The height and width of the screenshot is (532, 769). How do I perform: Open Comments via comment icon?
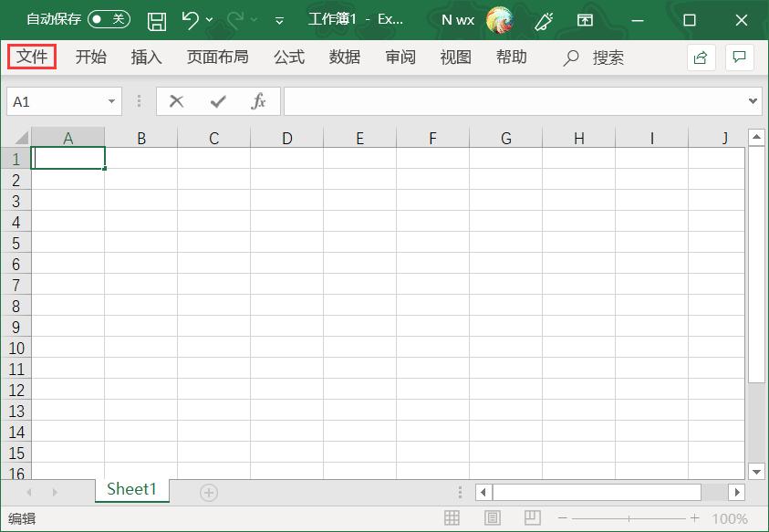point(740,57)
